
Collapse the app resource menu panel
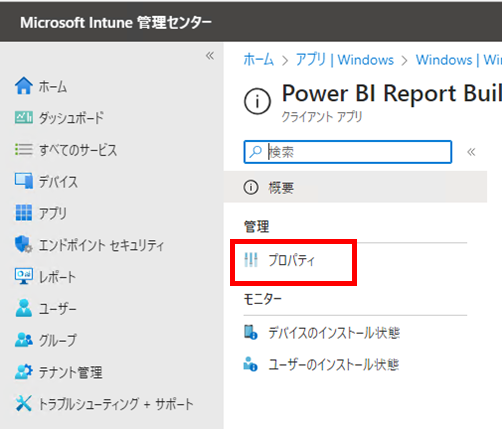coord(471,152)
